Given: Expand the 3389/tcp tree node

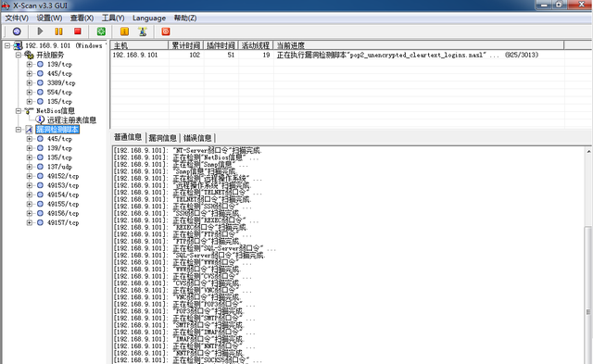Looking at the screenshot, I should (29, 82).
